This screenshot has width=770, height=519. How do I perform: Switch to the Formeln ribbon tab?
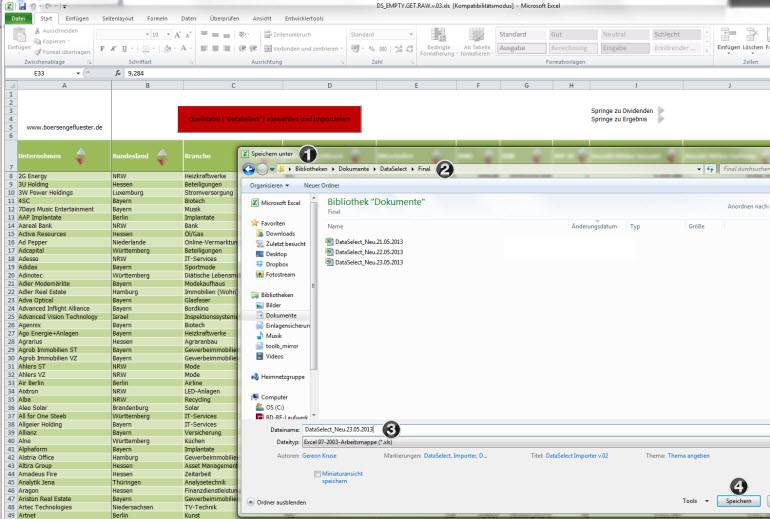pos(157,18)
